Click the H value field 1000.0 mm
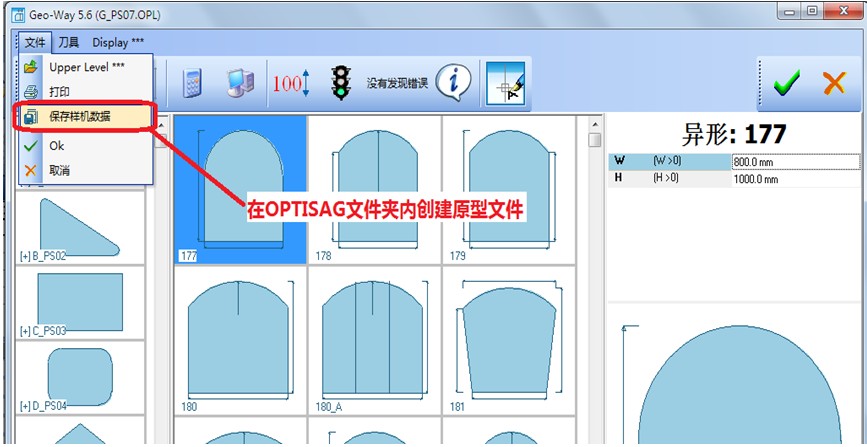 pyautogui.click(x=796, y=179)
